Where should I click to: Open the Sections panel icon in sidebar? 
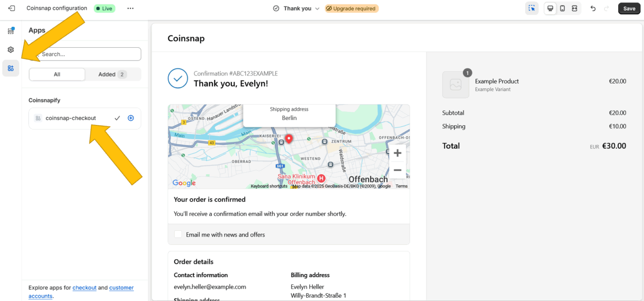[11, 31]
